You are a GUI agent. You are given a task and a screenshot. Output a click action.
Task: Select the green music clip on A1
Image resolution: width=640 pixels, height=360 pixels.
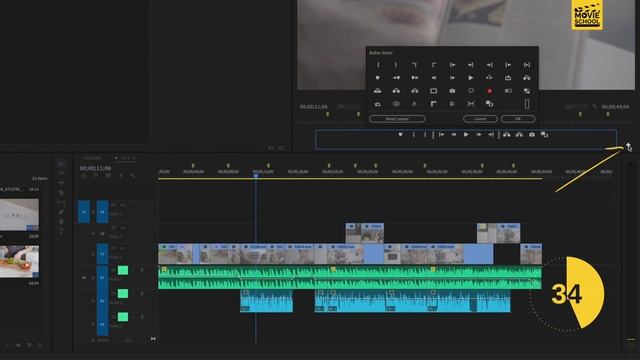[x=350, y=278]
